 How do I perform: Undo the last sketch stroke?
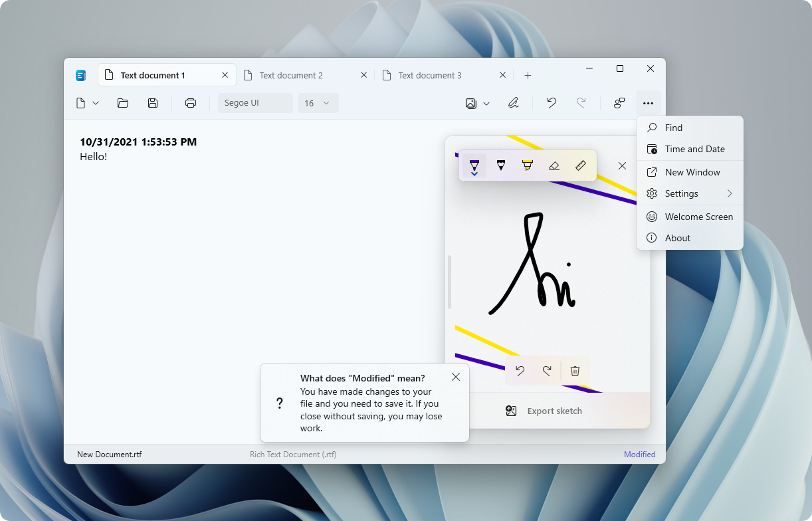tap(520, 371)
